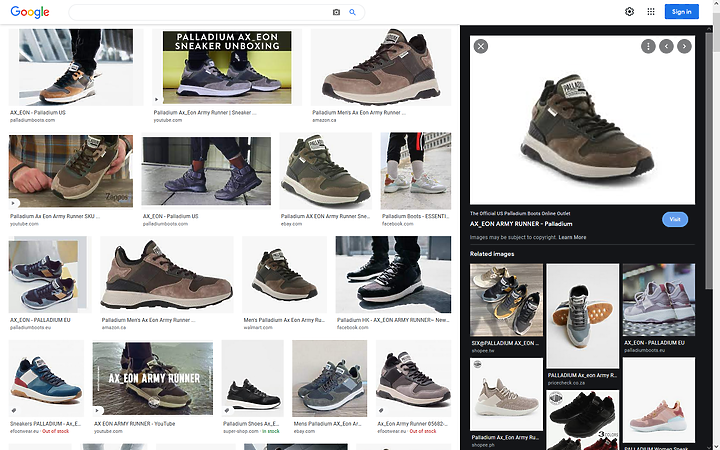Open AX_EON ARMY RUNNER - Palladium title link
The height and width of the screenshot is (450, 720).
point(521,224)
